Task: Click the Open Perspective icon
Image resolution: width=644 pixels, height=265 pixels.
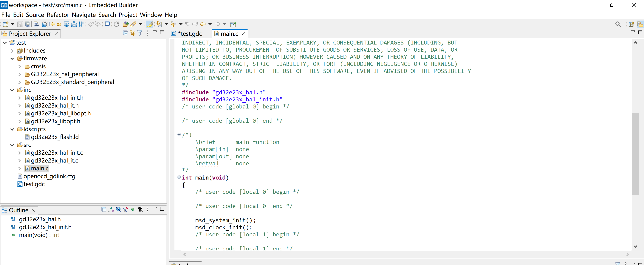Action: point(631,24)
